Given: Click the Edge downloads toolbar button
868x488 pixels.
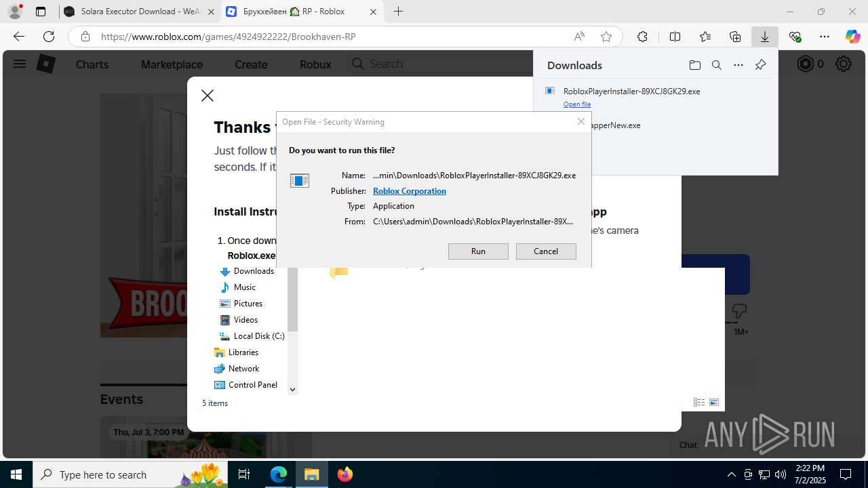Looking at the screenshot, I should (x=765, y=37).
